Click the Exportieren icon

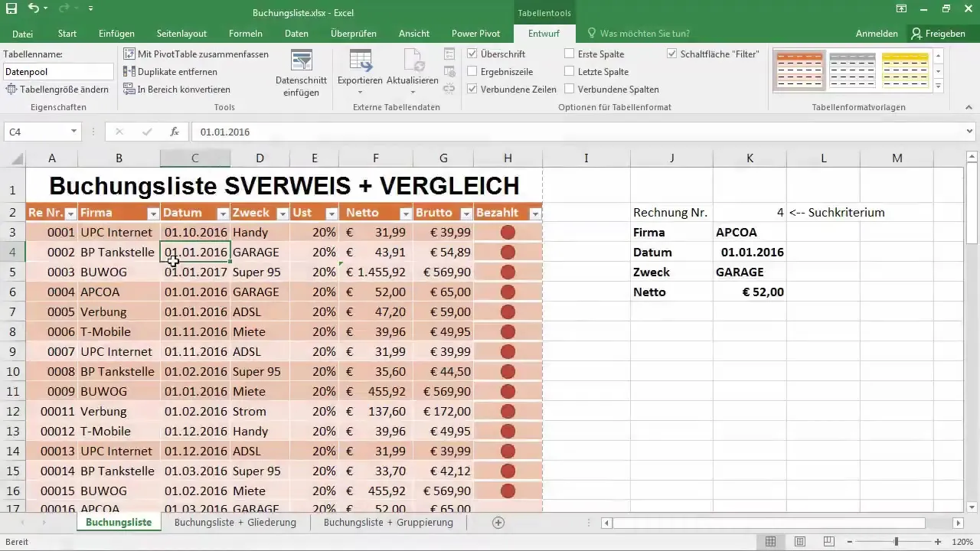(360, 61)
